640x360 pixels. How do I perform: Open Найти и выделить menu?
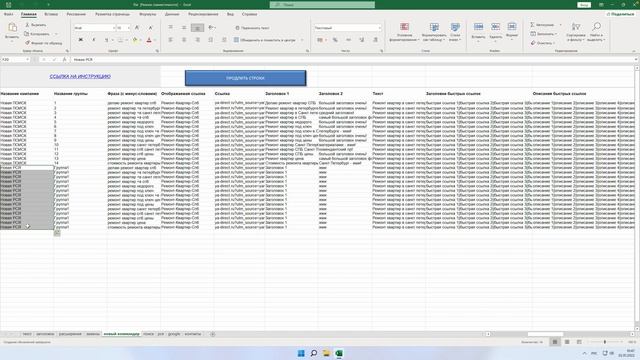pyautogui.click(x=596, y=32)
